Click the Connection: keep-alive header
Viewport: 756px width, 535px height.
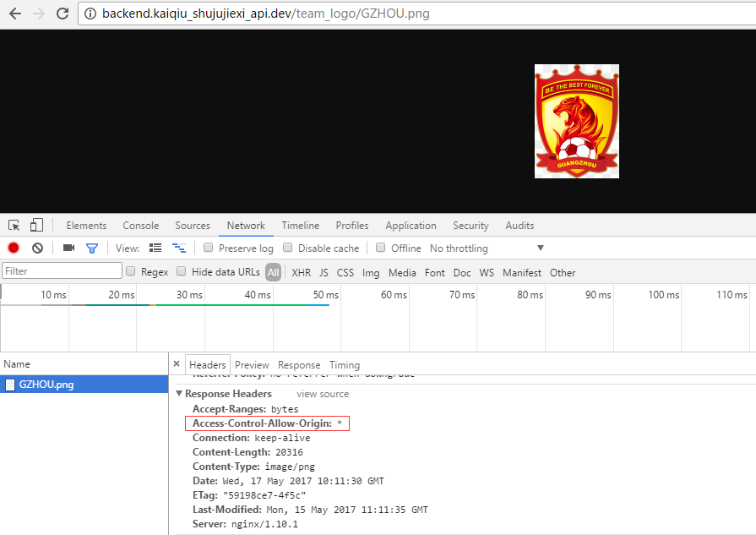coord(251,438)
